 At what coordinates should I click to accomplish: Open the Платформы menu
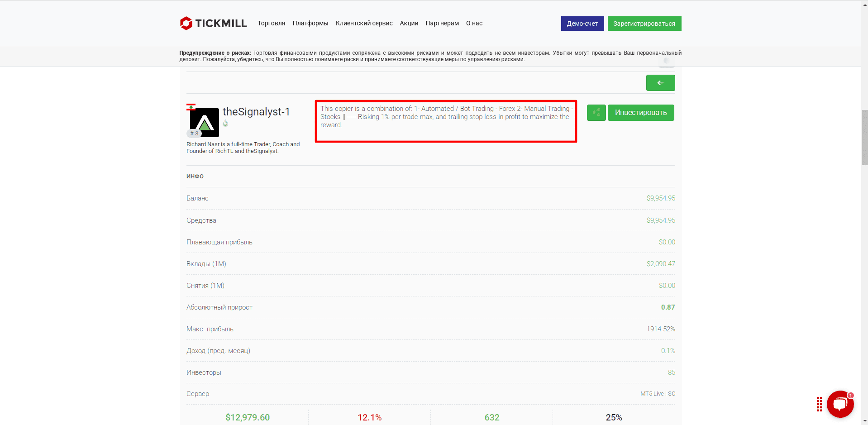click(310, 23)
